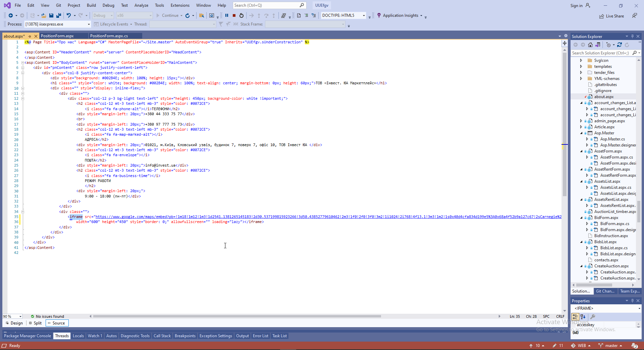Open Package Manager Console tab
This screenshot has height=350, width=644.
[28, 336]
